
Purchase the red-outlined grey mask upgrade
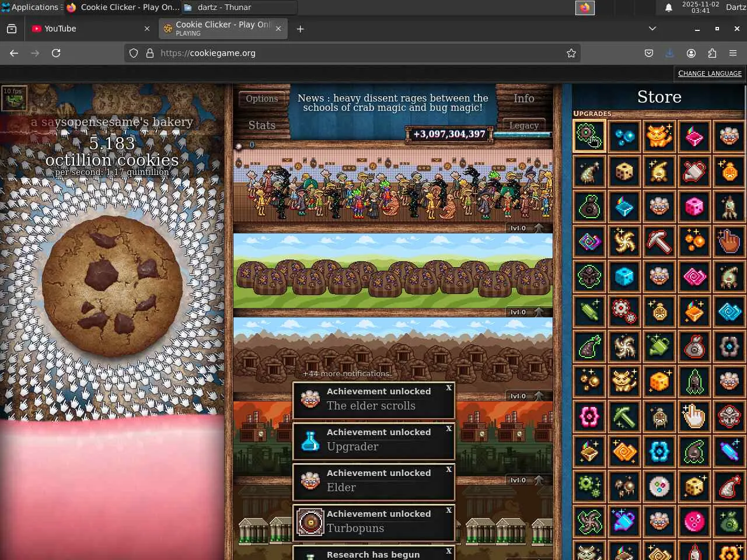click(729, 416)
